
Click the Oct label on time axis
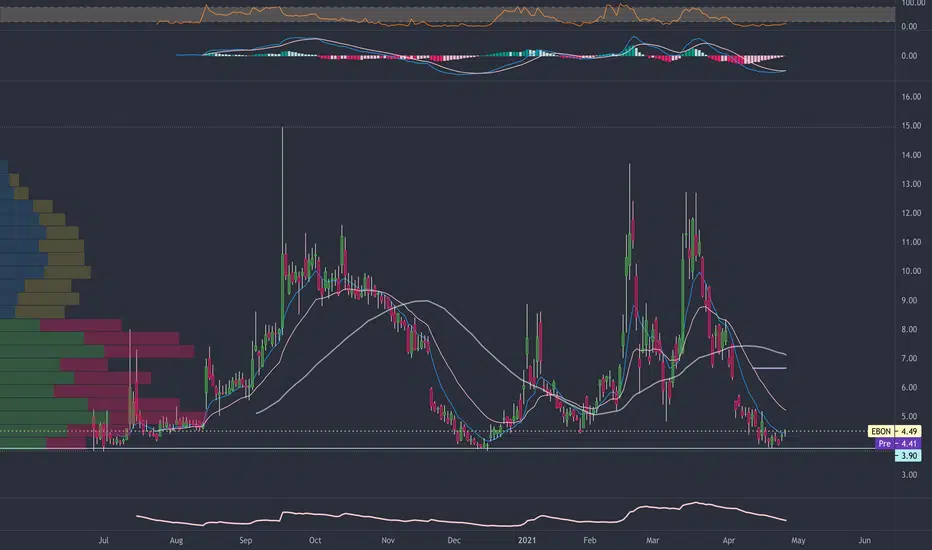315,540
